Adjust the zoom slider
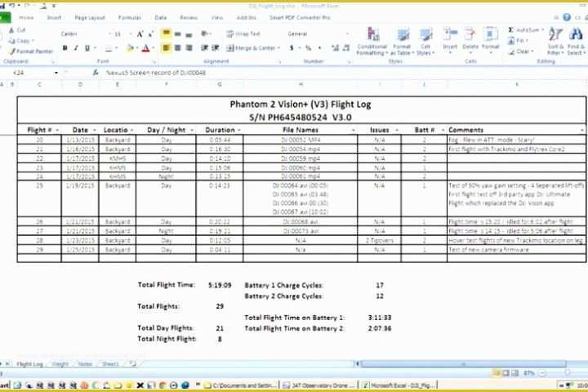The height and width of the screenshot is (392, 588). click(x=568, y=373)
